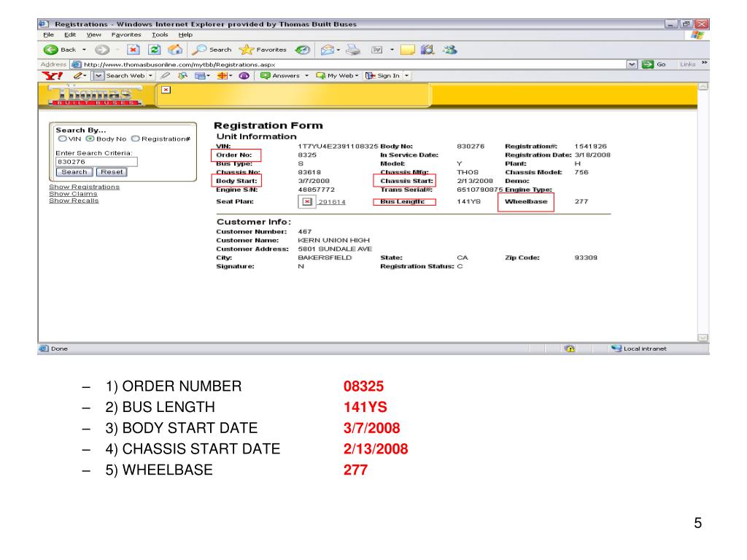Open the Back button history dropdown arrow
This screenshot has width=747, height=560.
(x=85, y=50)
